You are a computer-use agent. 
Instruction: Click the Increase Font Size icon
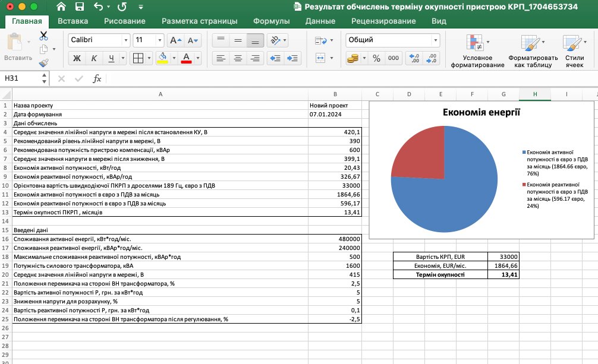pos(175,40)
